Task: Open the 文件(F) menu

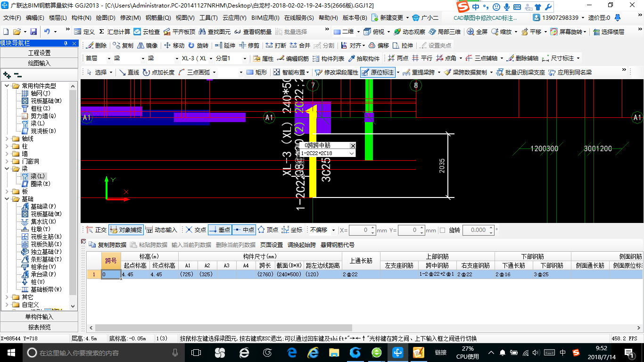Action: (12, 17)
